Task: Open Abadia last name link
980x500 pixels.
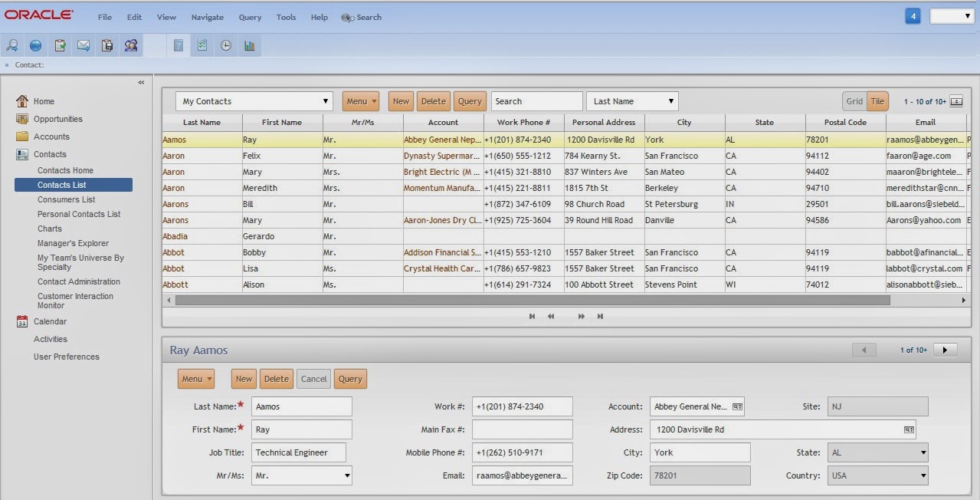Action: [x=175, y=236]
